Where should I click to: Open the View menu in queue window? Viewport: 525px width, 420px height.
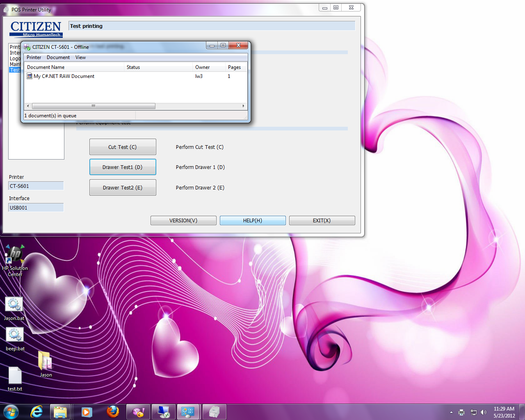[80, 57]
